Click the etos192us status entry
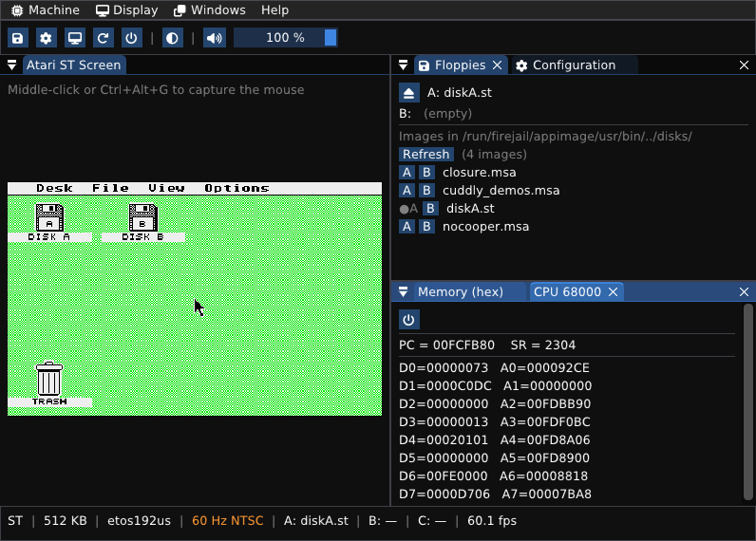 (139, 521)
